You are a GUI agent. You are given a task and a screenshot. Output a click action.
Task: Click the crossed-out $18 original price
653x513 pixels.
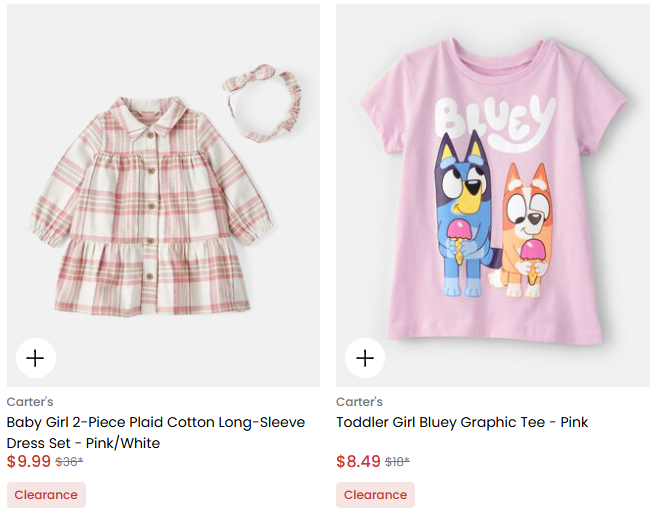(397, 462)
